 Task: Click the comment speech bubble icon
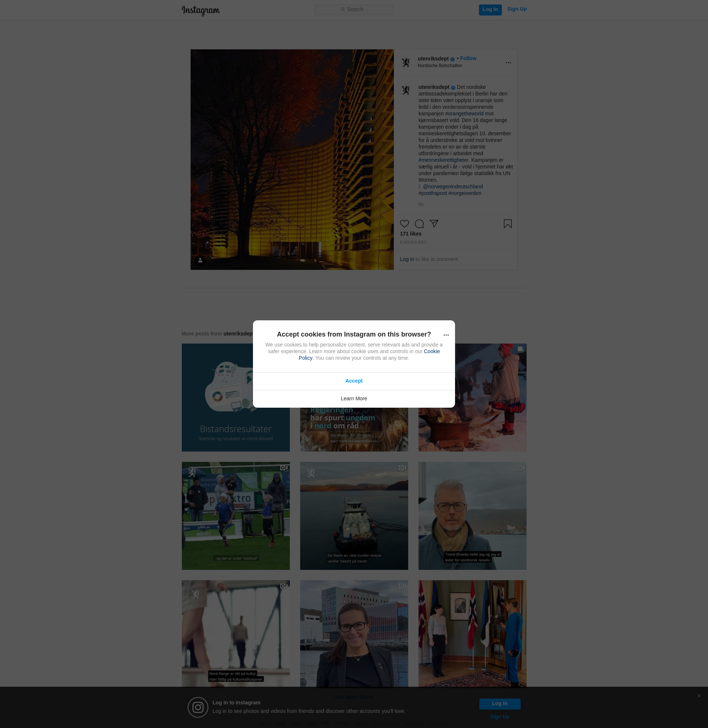tap(419, 224)
